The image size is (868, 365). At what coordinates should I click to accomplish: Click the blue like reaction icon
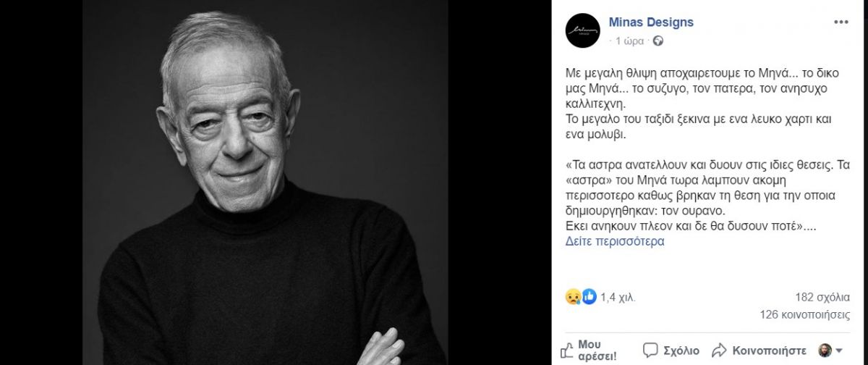point(589,296)
